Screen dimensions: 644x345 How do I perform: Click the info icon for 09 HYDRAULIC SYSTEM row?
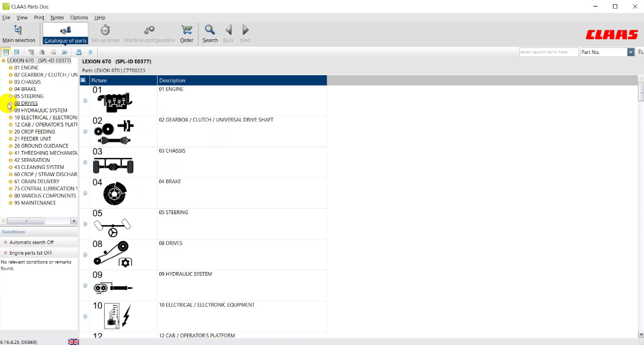click(85, 286)
